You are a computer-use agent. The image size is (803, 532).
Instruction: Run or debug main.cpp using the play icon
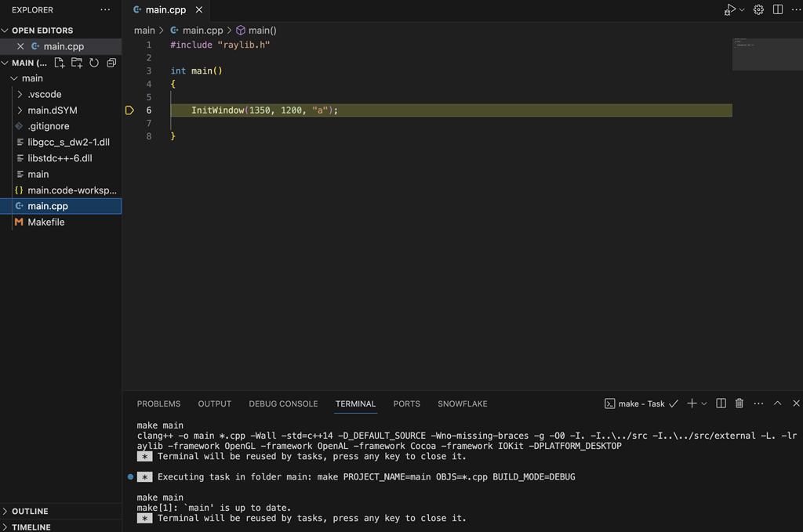[729, 9]
